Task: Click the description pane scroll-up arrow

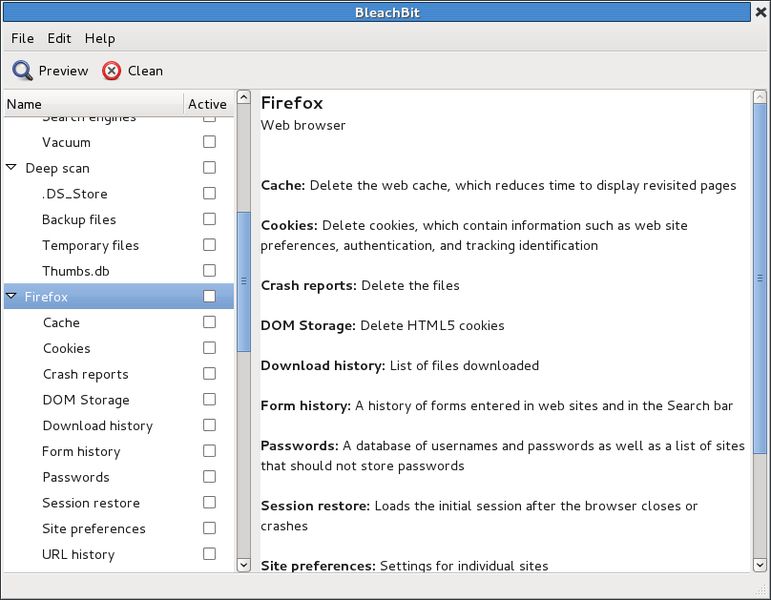Action: click(x=760, y=97)
